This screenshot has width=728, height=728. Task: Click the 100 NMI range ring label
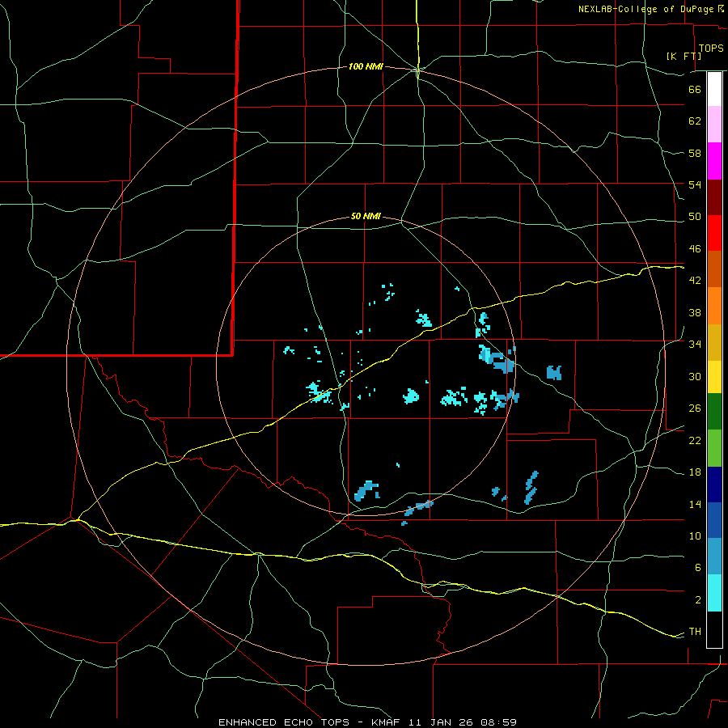[366, 66]
